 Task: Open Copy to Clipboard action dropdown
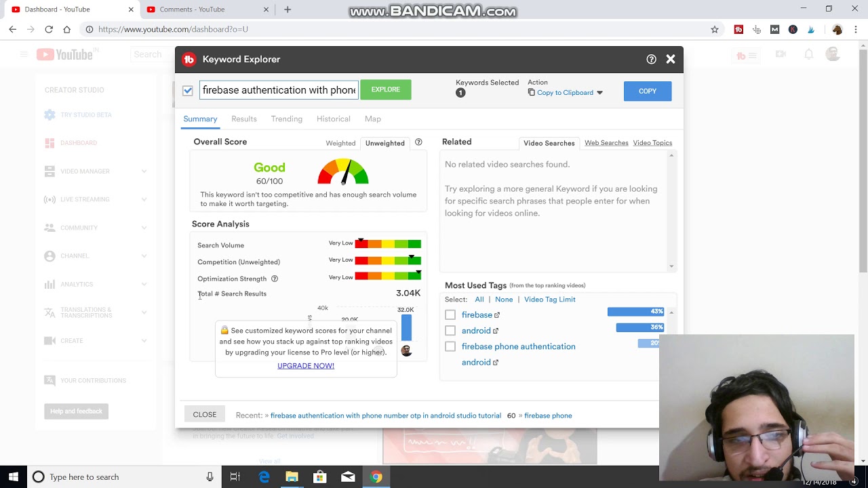566,93
